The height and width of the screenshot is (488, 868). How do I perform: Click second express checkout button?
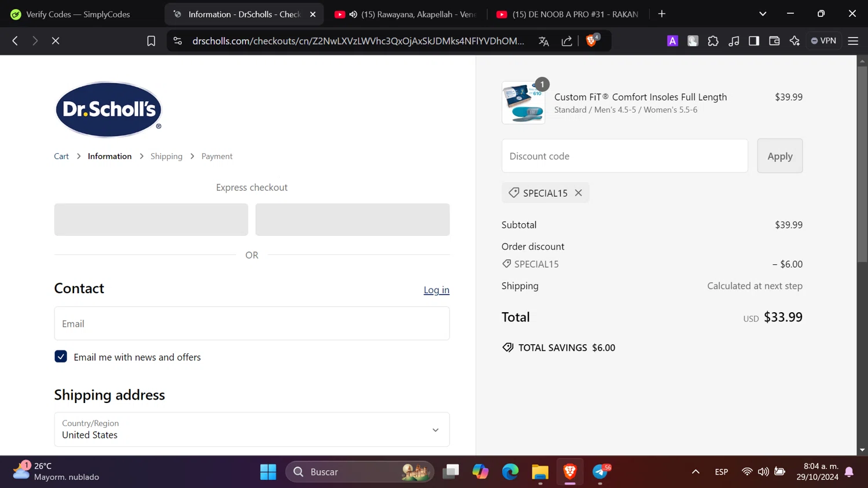(x=352, y=220)
